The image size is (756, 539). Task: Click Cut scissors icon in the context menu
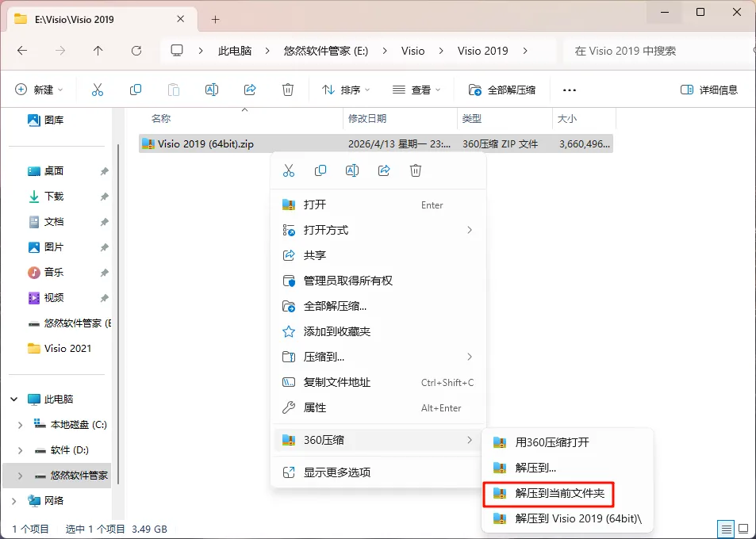tap(289, 170)
